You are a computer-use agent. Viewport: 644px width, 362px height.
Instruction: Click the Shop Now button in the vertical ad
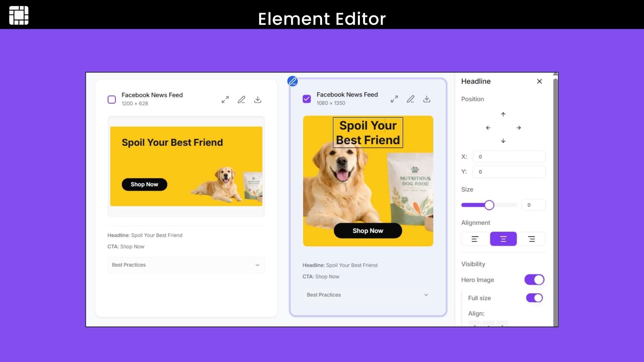point(368,231)
